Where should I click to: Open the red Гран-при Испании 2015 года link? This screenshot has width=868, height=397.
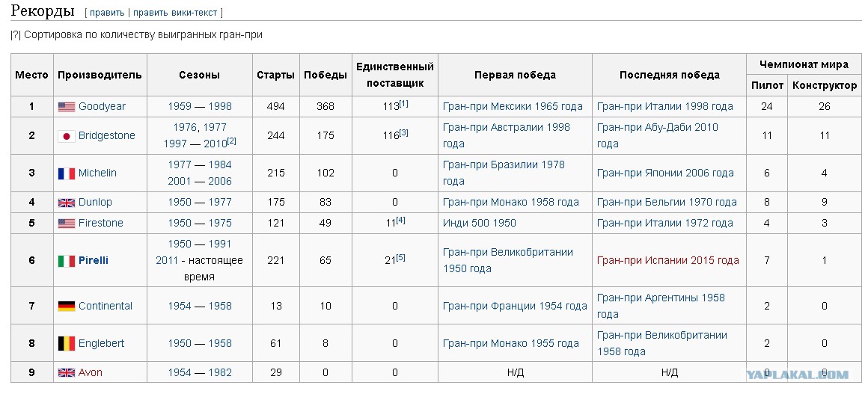point(668,260)
